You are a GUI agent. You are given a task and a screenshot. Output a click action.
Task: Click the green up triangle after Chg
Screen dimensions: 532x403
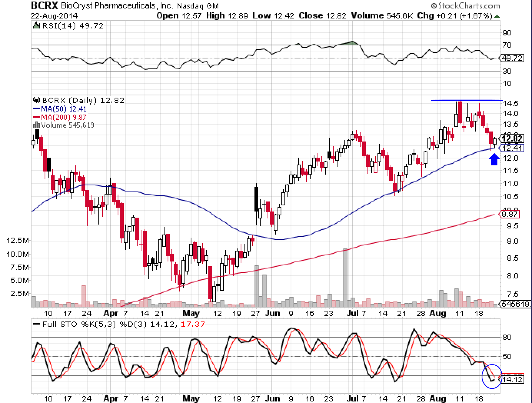tap(497, 16)
